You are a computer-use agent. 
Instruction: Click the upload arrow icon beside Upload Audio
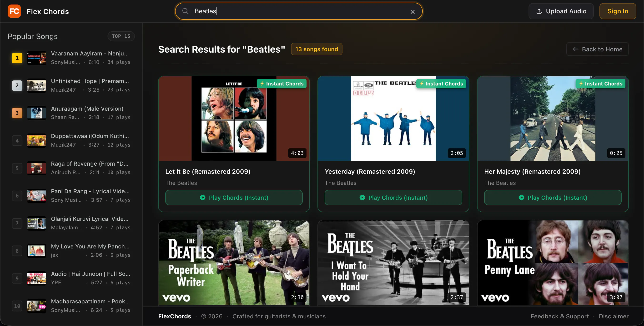(x=539, y=11)
